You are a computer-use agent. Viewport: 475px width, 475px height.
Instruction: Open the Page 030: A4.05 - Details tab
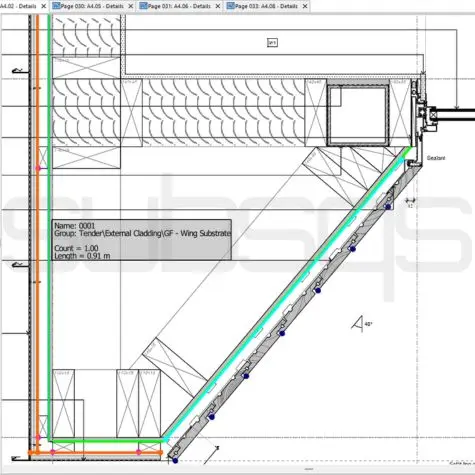[93, 6]
